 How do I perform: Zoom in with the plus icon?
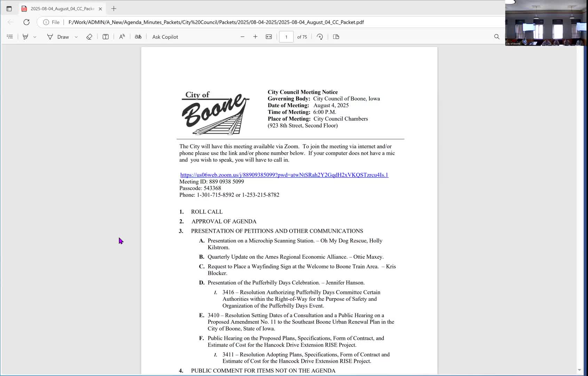click(x=255, y=37)
